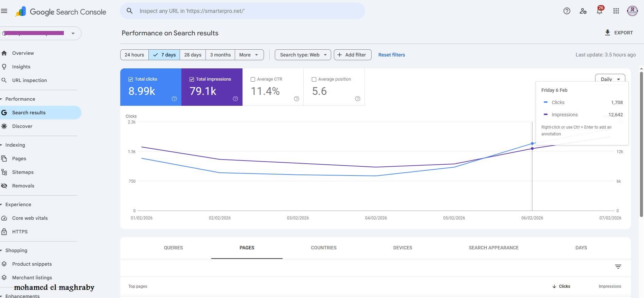
Task: Open the Google apps grid icon
Action: [x=616, y=11]
